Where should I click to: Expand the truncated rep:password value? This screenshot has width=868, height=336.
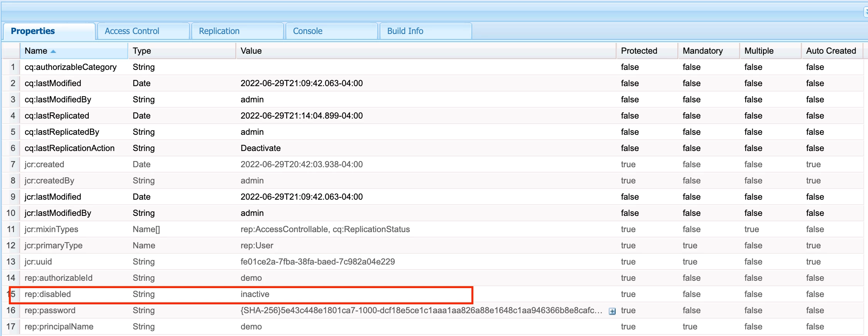[x=612, y=311]
